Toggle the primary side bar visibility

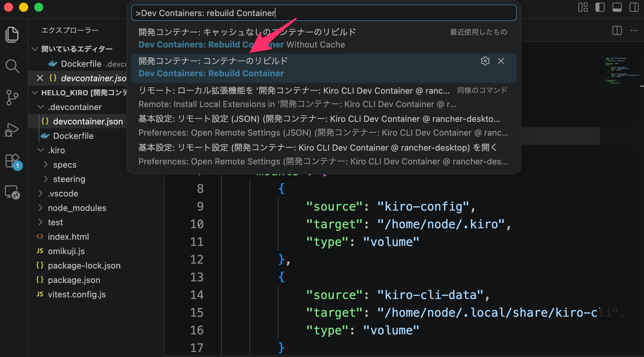click(600, 7)
